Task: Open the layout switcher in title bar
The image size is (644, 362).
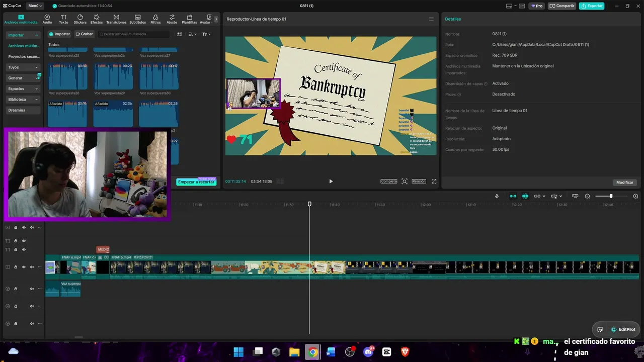Action: coord(512,6)
